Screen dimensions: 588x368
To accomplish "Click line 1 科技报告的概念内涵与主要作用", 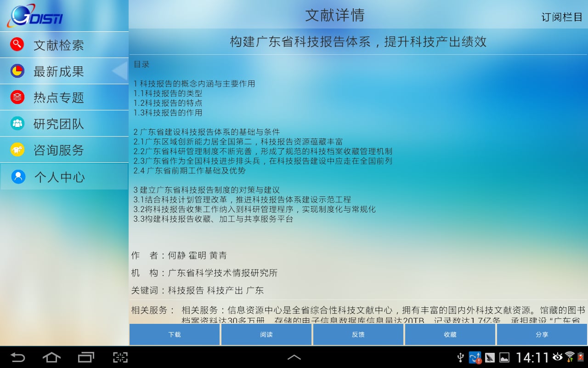I will tap(194, 84).
